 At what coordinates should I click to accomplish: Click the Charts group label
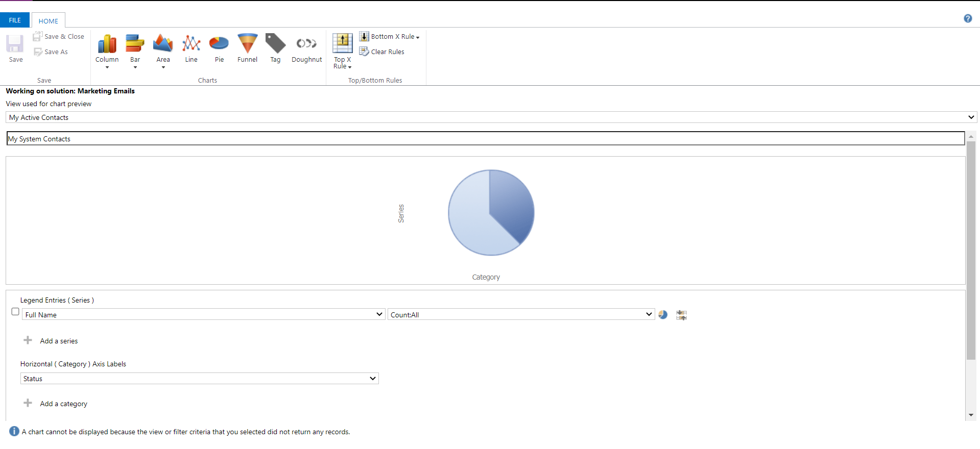(207, 80)
